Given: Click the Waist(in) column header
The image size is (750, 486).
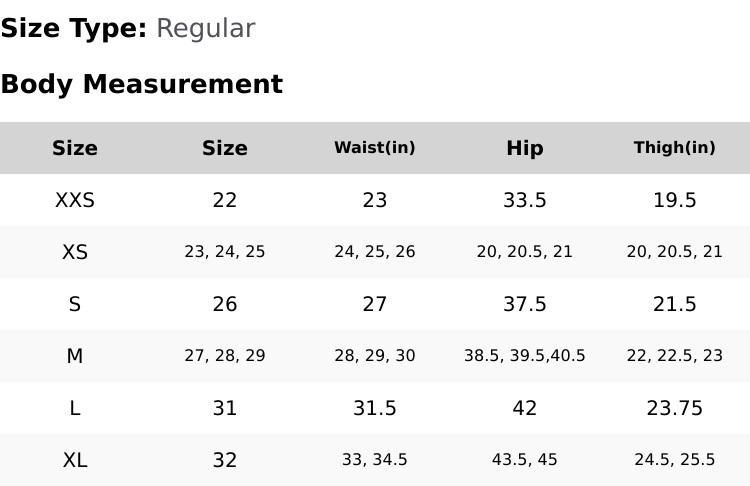Looking at the screenshot, I should (375, 148).
